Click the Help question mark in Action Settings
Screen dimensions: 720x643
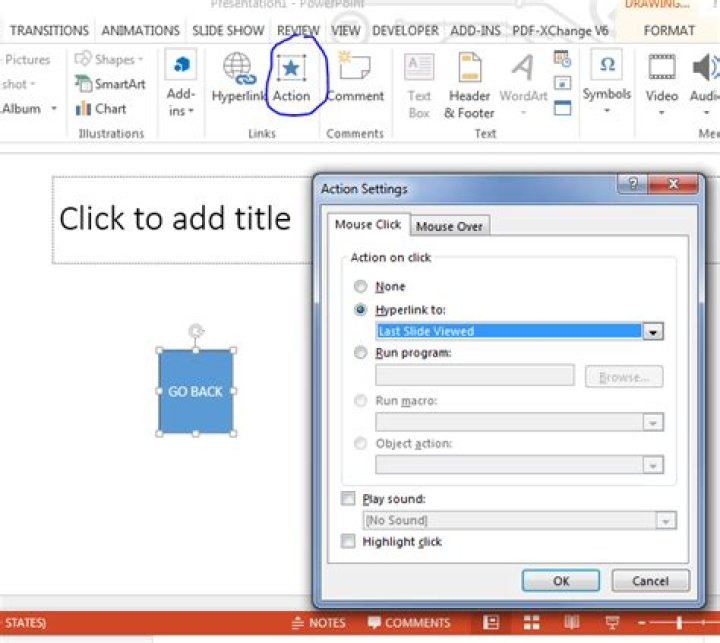click(x=633, y=184)
